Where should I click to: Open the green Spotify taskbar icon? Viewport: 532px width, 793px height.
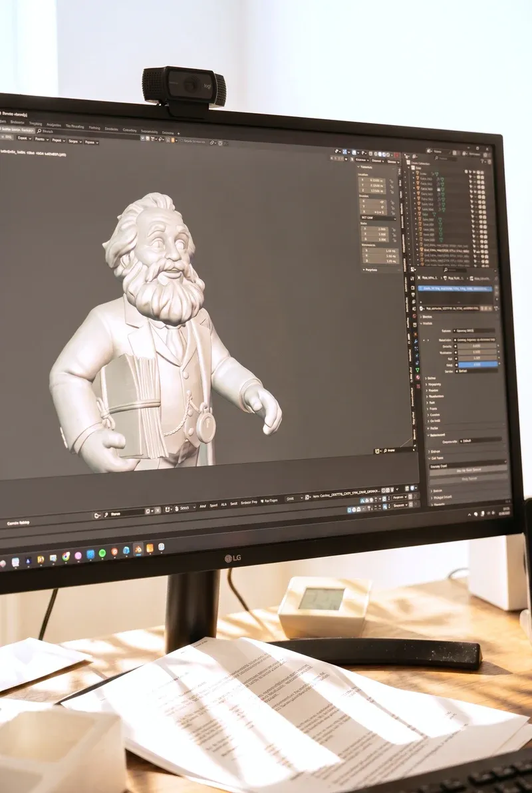point(102,554)
